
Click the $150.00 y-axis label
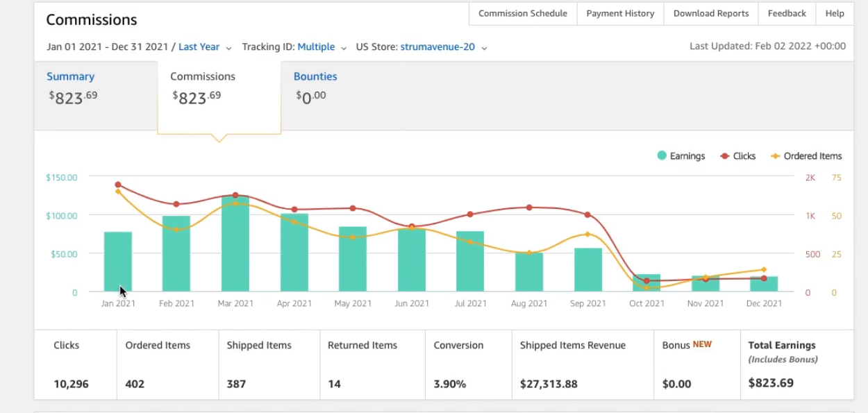[x=62, y=178]
